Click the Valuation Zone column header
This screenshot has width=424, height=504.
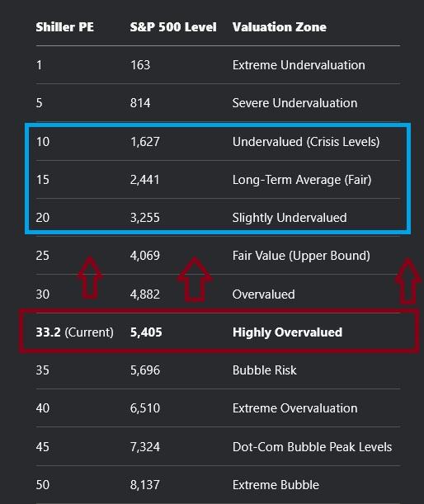pyautogui.click(x=280, y=27)
